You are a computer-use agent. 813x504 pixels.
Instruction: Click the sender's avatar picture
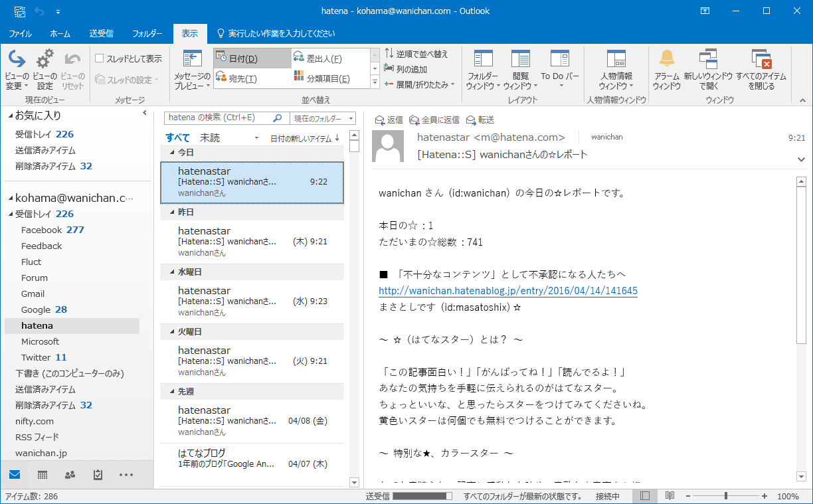[388, 146]
